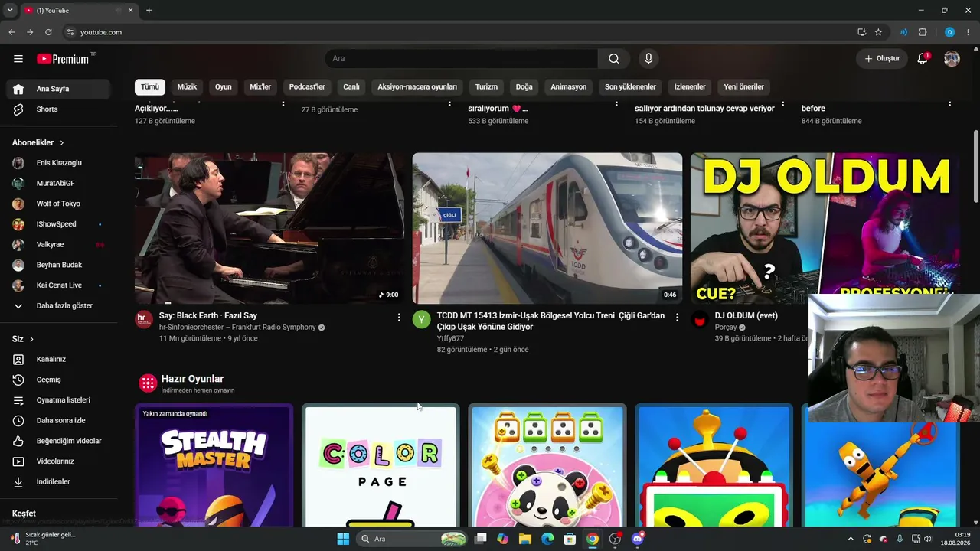Open the IShowSpeed subscription
Screen dimensions: 980x551
point(58,224)
